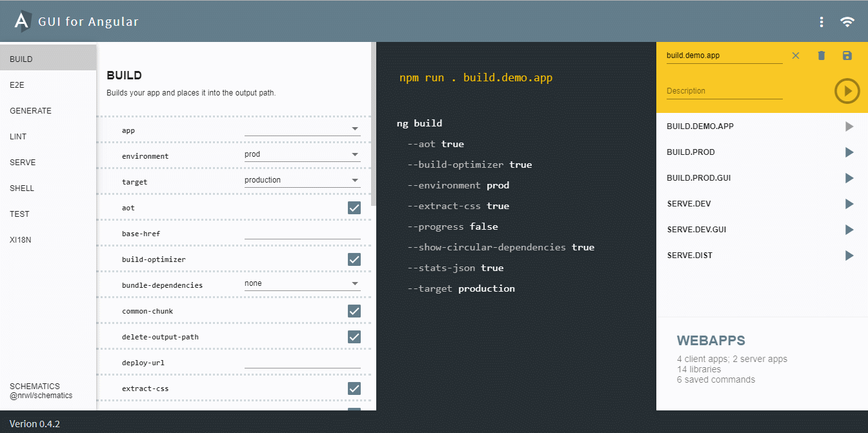Image resolution: width=868 pixels, height=433 pixels.
Task: Toggle the extract-css checkbox
Action: click(354, 388)
